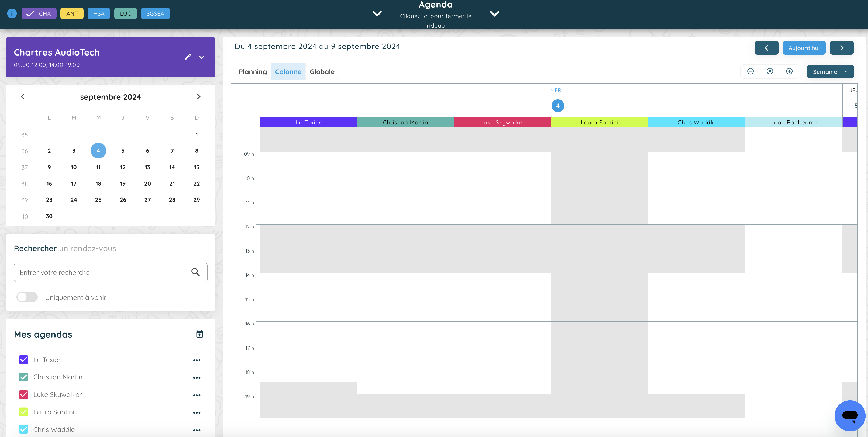Click the add agenda calendar icon
Image resolution: width=868 pixels, height=437 pixels.
[x=199, y=334]
